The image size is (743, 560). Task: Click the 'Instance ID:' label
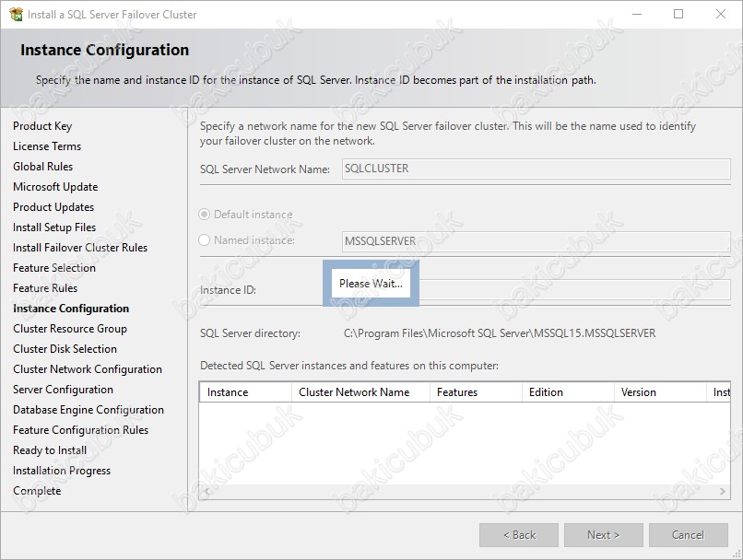[x=228, y=290]
